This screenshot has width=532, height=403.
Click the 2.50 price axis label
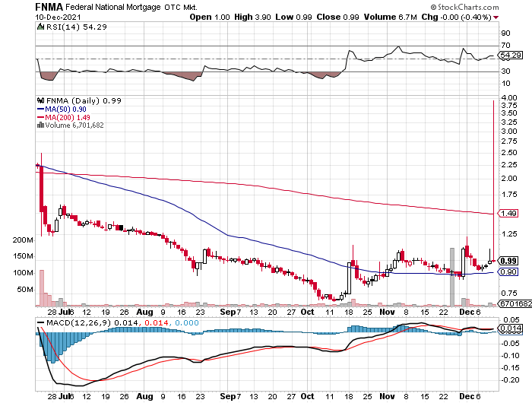click(x=509, y=152)
